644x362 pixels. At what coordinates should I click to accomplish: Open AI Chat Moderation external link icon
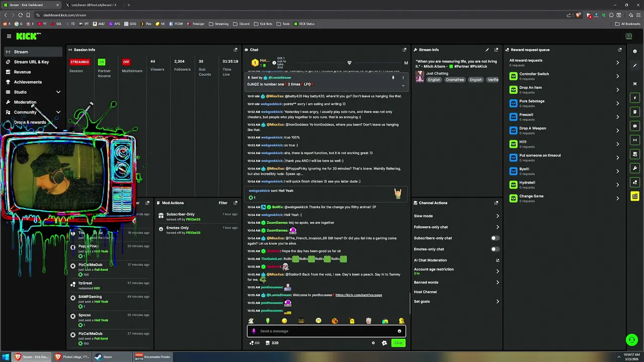[498, 260]
